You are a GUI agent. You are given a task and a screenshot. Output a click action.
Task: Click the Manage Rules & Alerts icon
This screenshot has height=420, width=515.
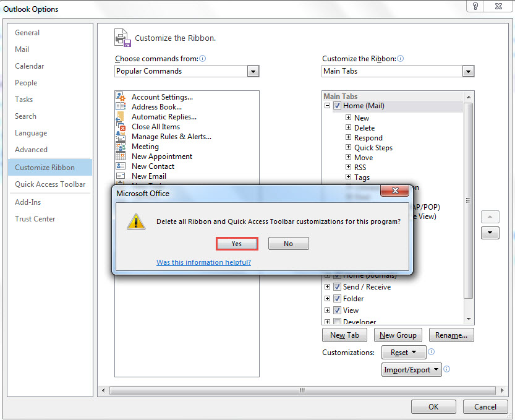(x=121, y=136)
